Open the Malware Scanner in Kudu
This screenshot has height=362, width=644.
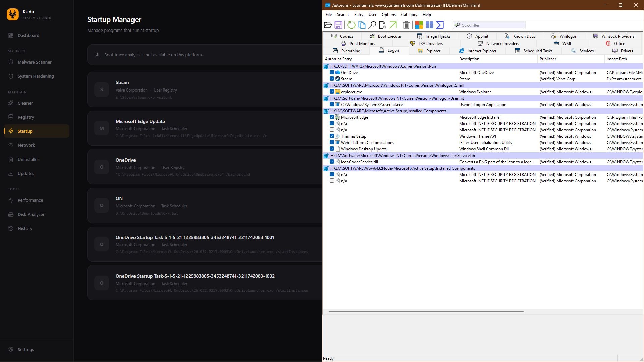pos(37,62)
